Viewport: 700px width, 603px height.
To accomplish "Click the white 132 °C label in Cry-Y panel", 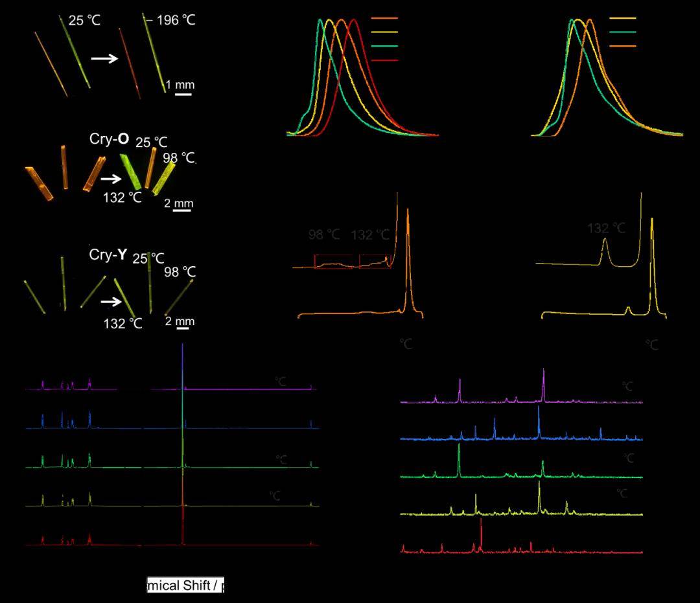I will 122,323.
